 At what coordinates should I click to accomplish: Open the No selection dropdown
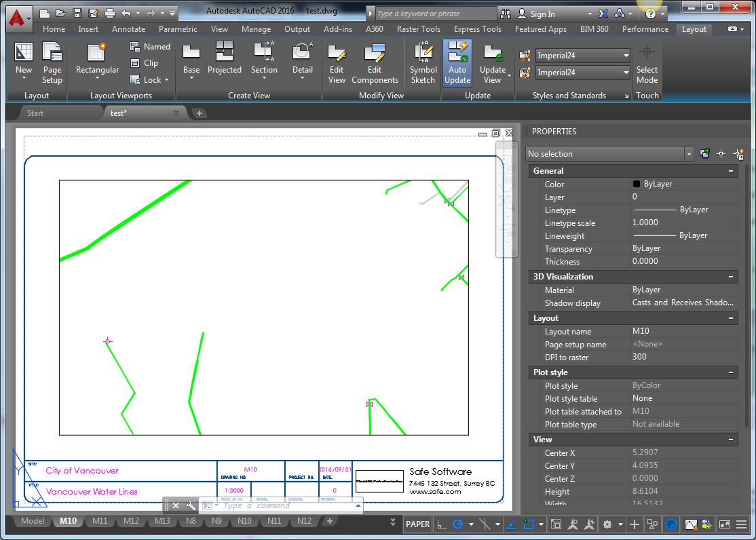[689, 154]
